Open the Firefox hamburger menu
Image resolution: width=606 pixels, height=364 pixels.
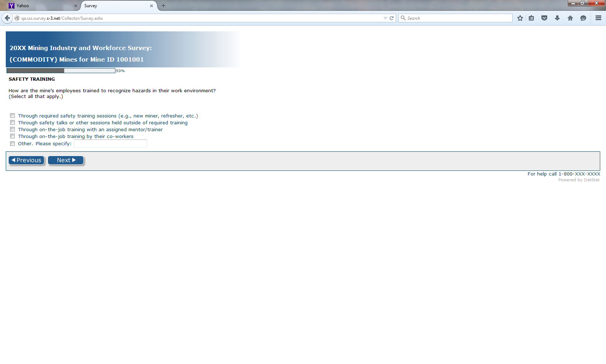(598, 18)
